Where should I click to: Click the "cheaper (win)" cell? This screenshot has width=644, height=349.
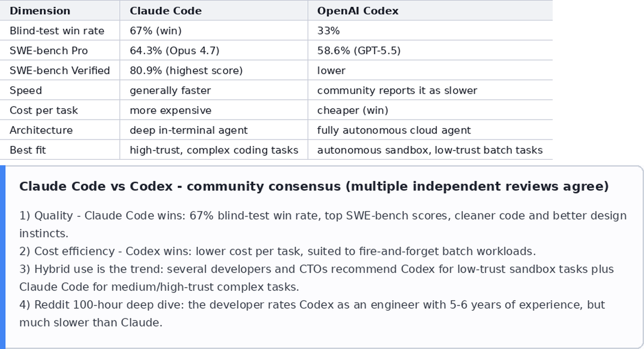tap(430, 110)
